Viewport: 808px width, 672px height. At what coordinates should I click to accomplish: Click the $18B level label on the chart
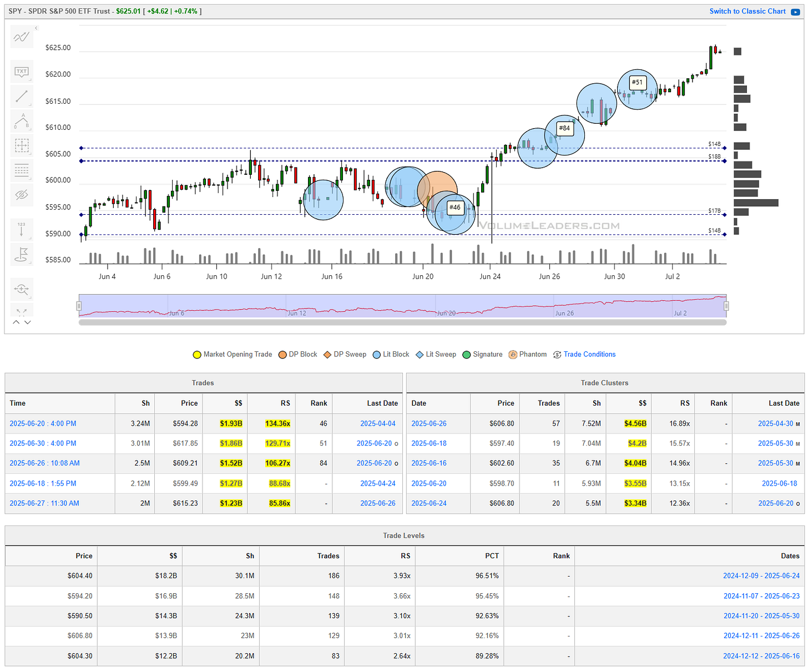(x=714, y=156)
